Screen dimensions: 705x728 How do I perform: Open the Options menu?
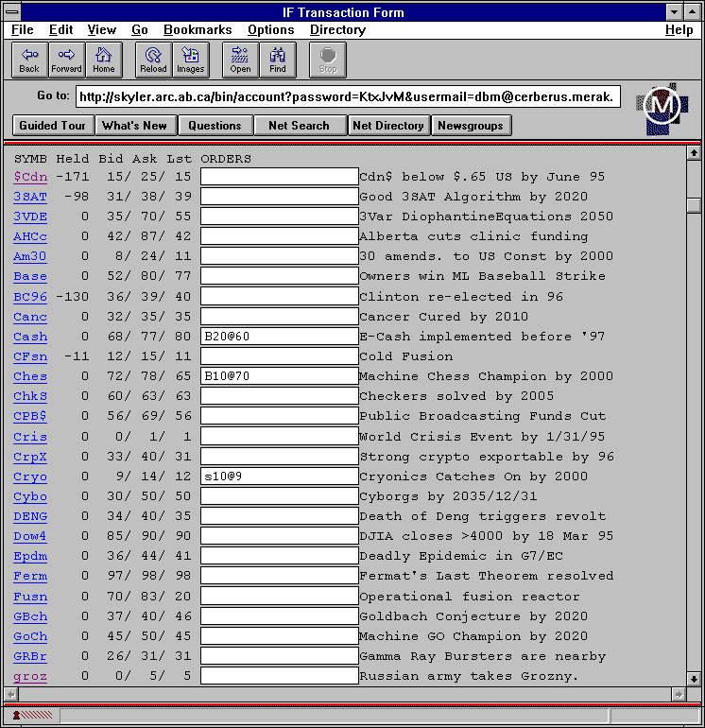271,30
